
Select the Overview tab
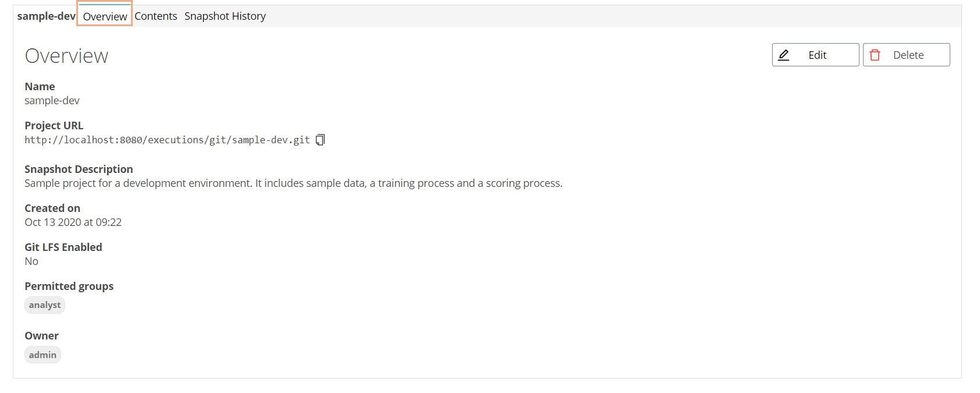click(105, 16)
